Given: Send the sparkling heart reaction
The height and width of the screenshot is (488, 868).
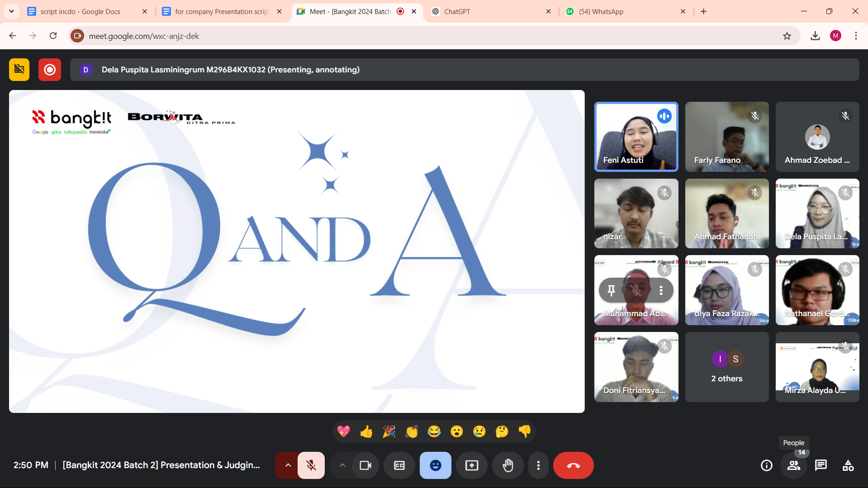Looking at the screenshot, I should click(x=344, y=431).
